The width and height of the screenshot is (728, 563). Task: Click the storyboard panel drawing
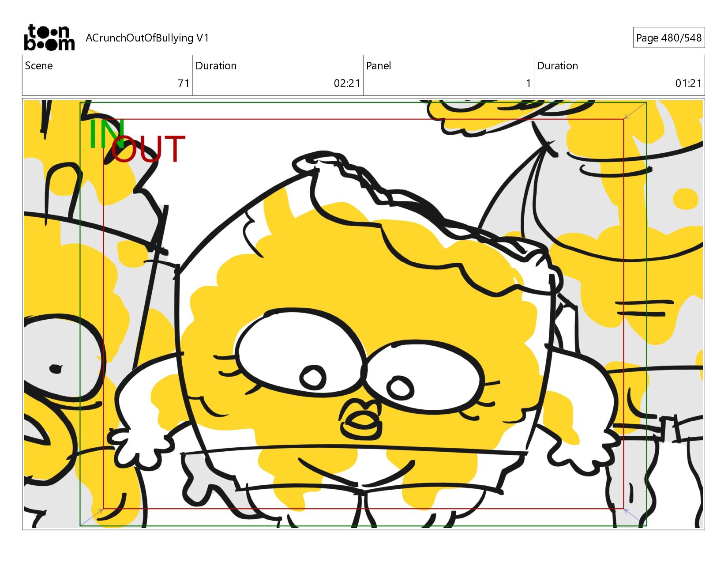(364, 314)
